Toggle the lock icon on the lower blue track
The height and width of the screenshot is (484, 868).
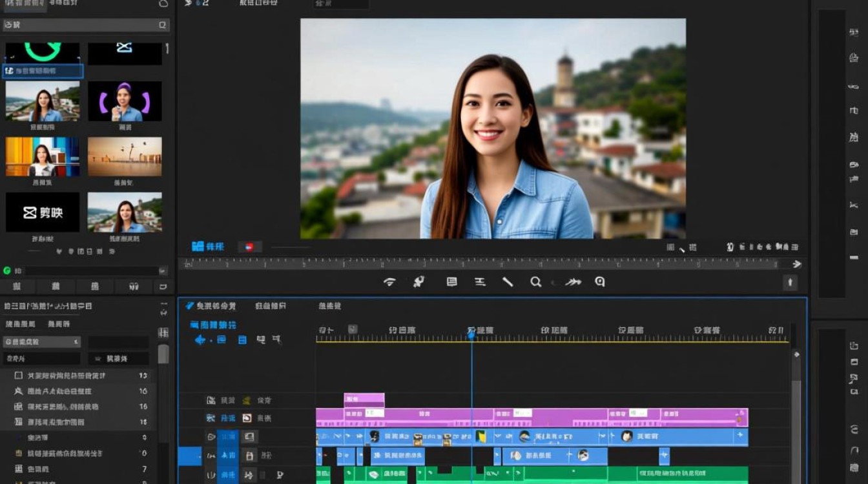tap(249, 456)
